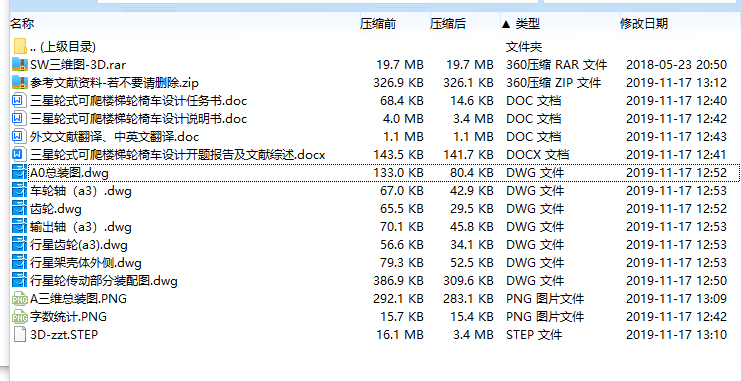
Task: Click the 字数统计.PNG image icon
Action: click(20, 317)
